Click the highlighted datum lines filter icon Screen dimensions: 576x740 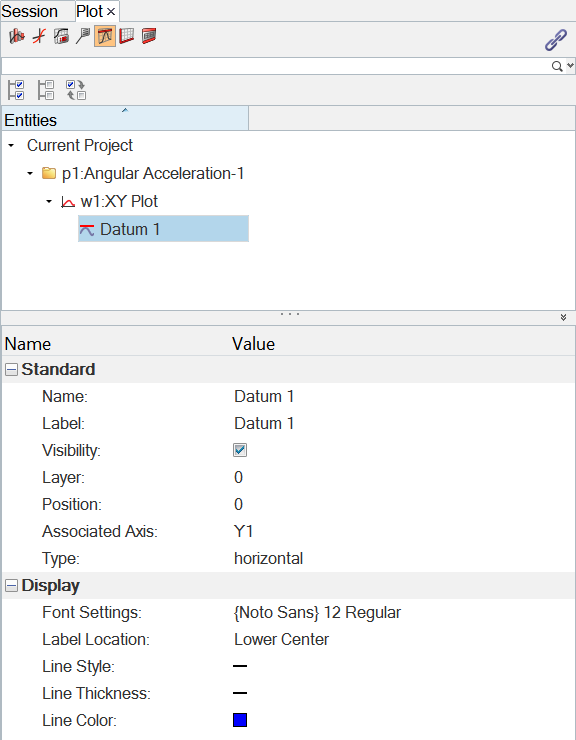click(x=105, y=36)
